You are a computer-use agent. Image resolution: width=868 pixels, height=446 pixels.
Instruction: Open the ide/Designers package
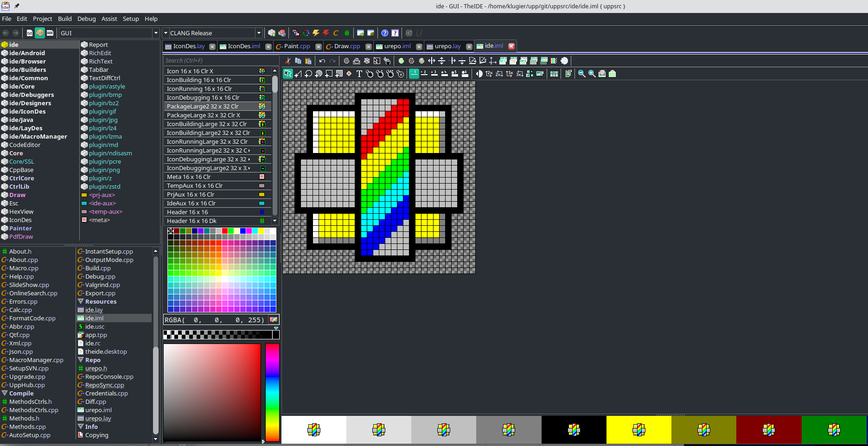click(x=30, y=103)
